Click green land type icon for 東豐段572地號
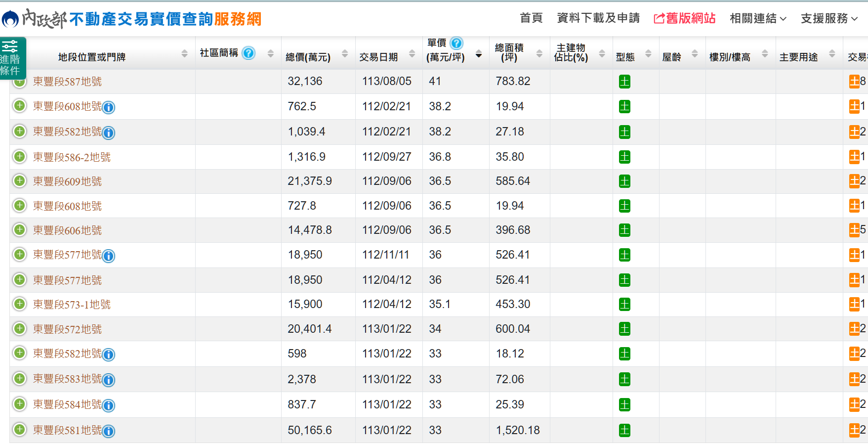Viewport: 868px width, 445px height. point(624,329)
